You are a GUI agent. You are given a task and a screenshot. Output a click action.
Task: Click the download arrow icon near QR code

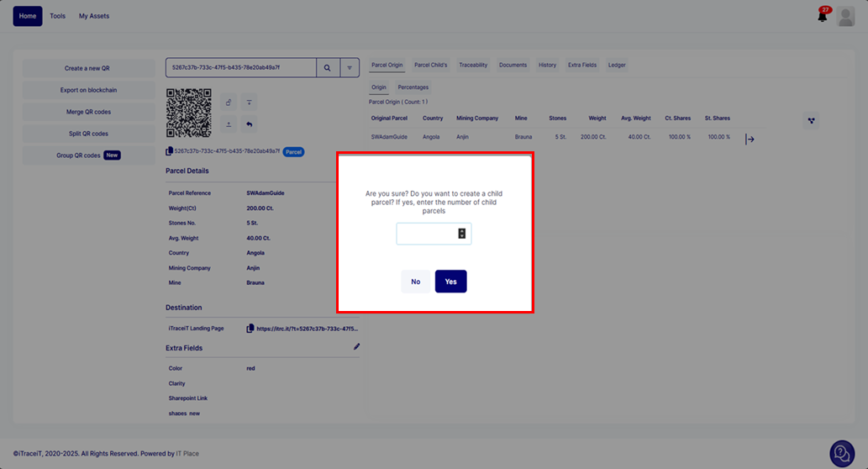(x=250, y=103)
